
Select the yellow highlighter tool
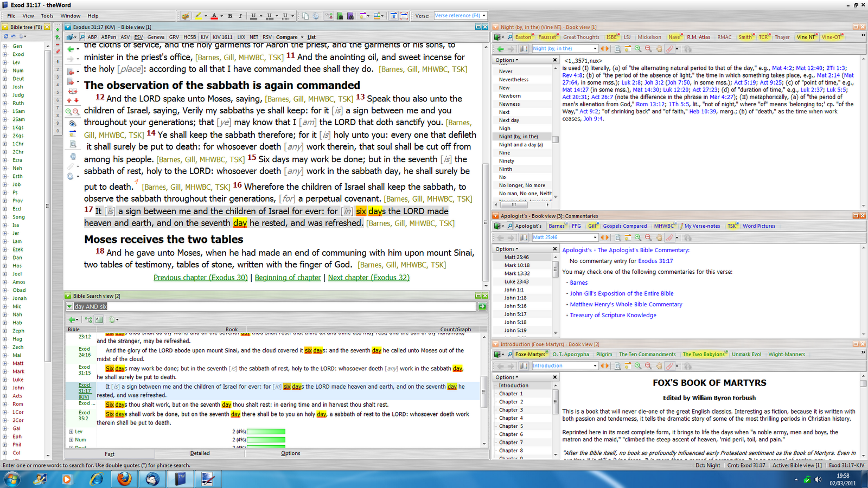point(198,16)
